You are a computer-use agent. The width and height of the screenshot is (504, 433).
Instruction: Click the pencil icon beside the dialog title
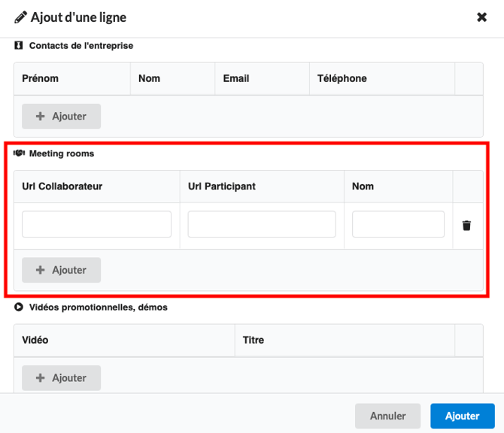[x=20, y=17]
